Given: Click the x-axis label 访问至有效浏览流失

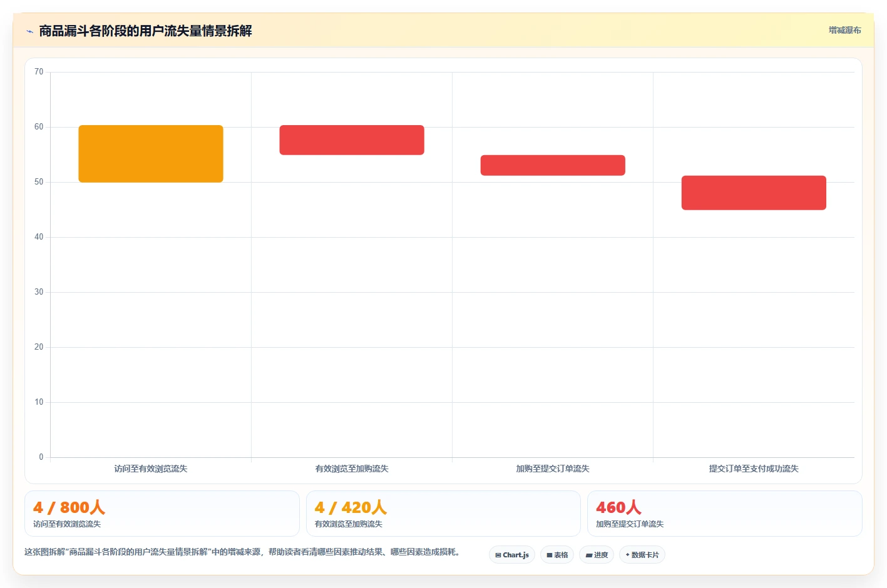Looking at the screenshot, I should (151, 469).
